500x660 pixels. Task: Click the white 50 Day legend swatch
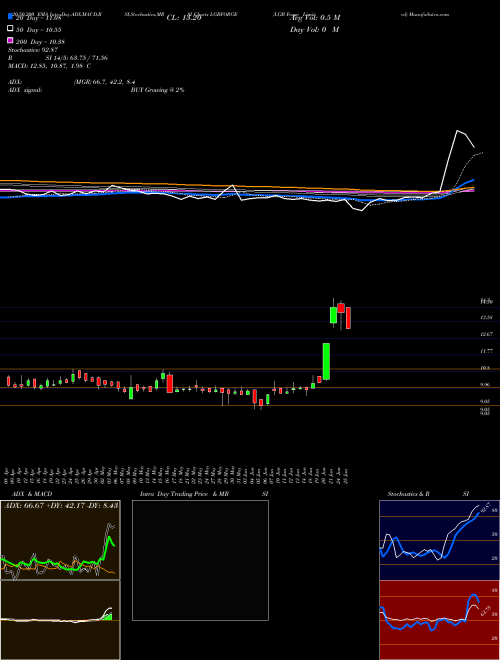pyautogui.click(x=11, y=29)
